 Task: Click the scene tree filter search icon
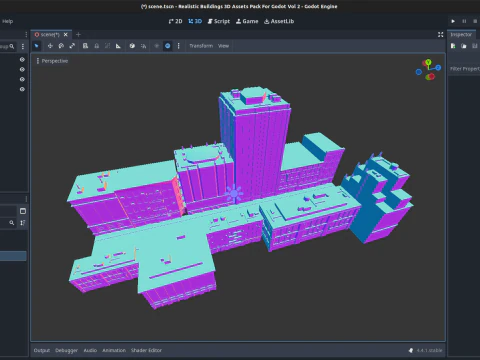[12, 46]
